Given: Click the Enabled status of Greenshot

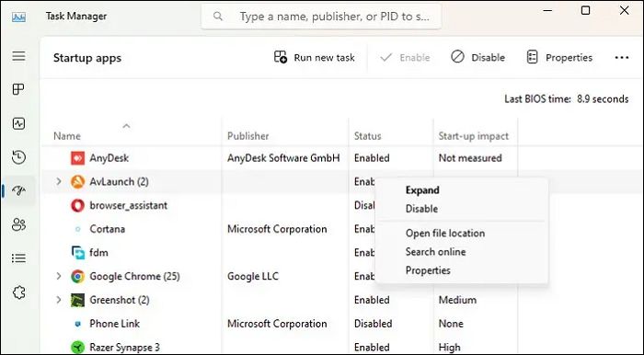Looking at the screenshot, I should pyautogui.click(x=372, y=300).
